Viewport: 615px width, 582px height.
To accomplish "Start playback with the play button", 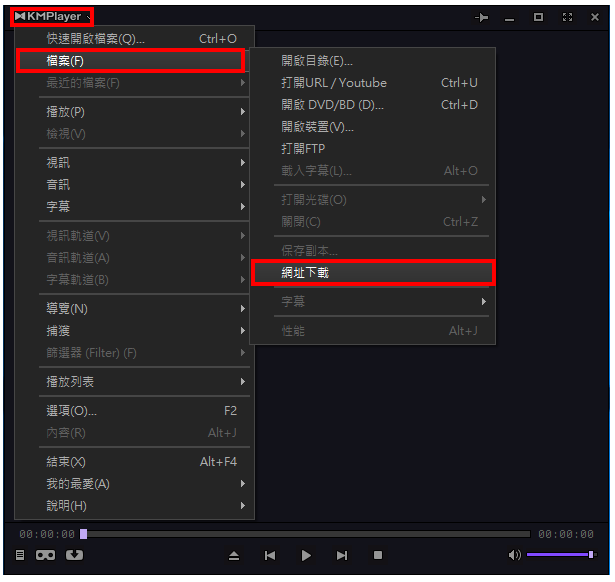I will click(x=306, y=555).
